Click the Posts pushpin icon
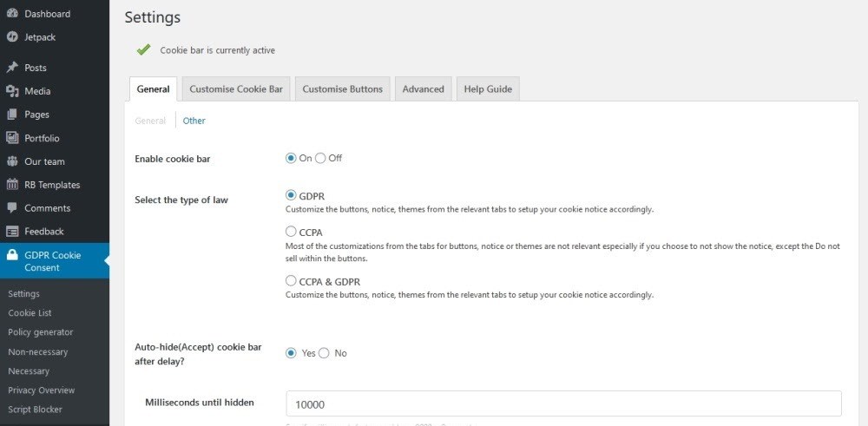 coord(12,68)
